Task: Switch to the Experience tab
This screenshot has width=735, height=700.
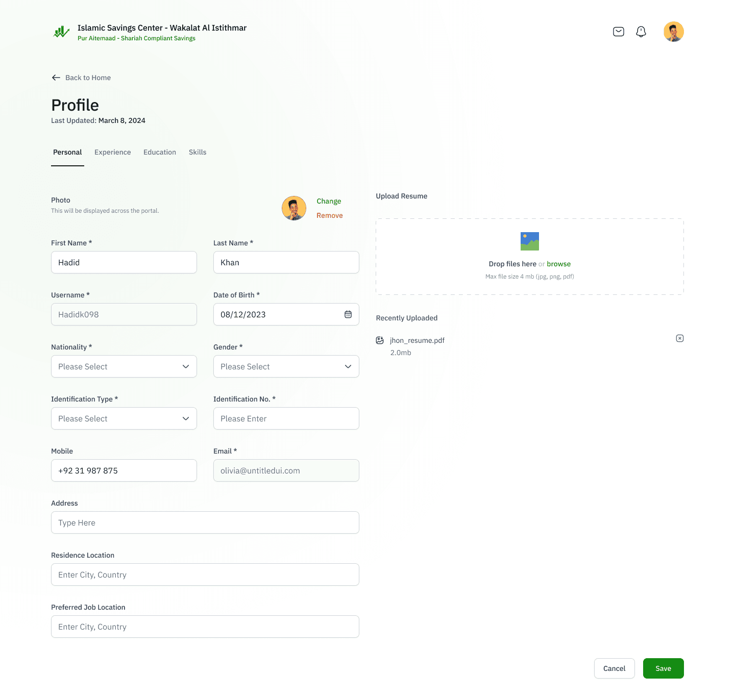Action: (x=112, y=152)
